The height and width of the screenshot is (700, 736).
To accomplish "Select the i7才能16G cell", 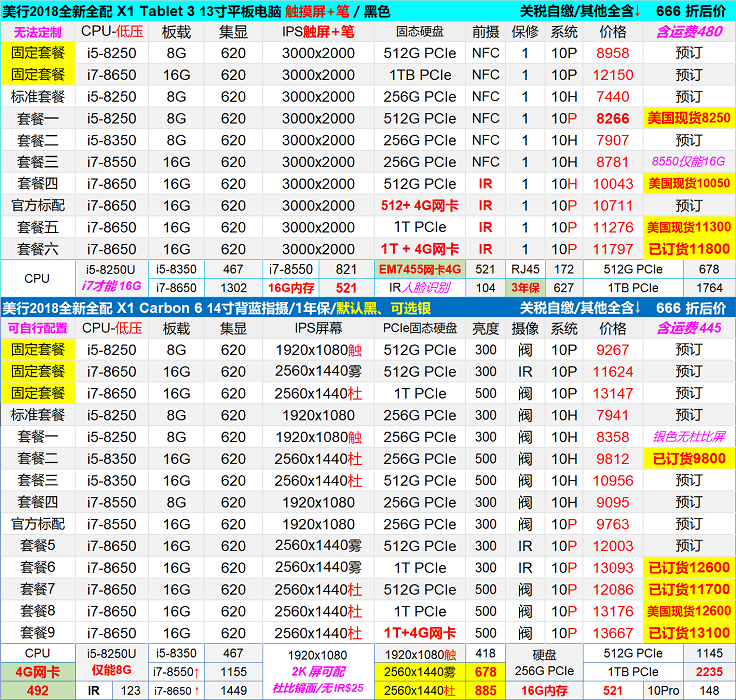I will [113, 288].
